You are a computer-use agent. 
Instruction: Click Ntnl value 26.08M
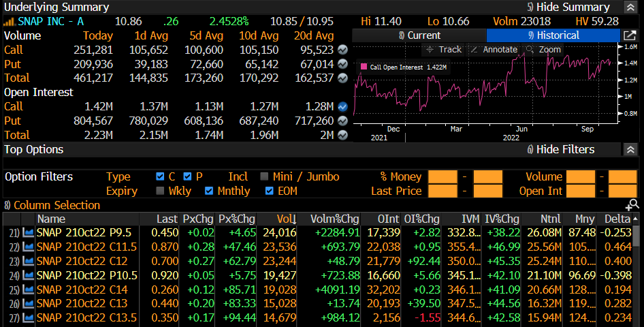click(544, 233)
